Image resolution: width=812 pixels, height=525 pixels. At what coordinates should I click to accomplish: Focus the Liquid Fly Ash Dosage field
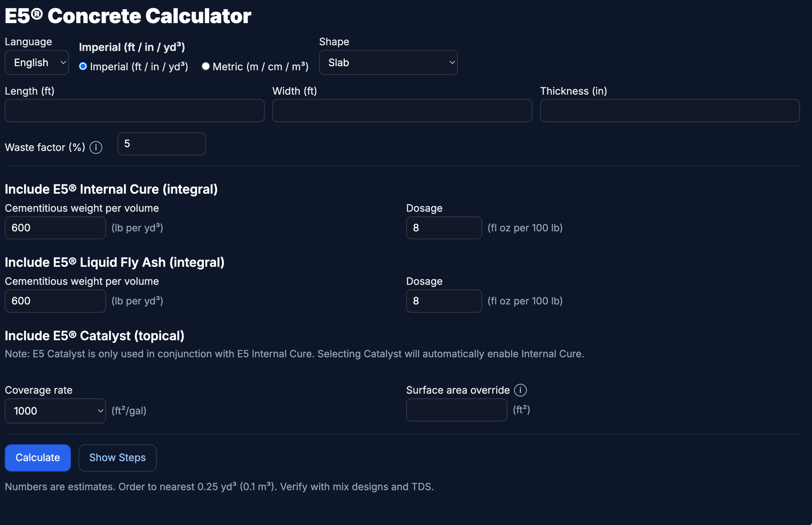(x=444, y=301)
